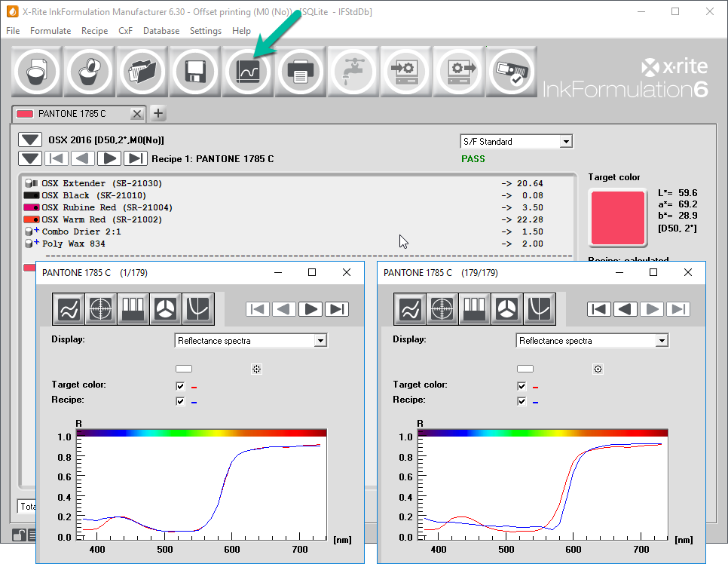Select OSX Warm Red (SR-21002) row
728x564 pixels.
pyautogui.click(x=283, y=219)
